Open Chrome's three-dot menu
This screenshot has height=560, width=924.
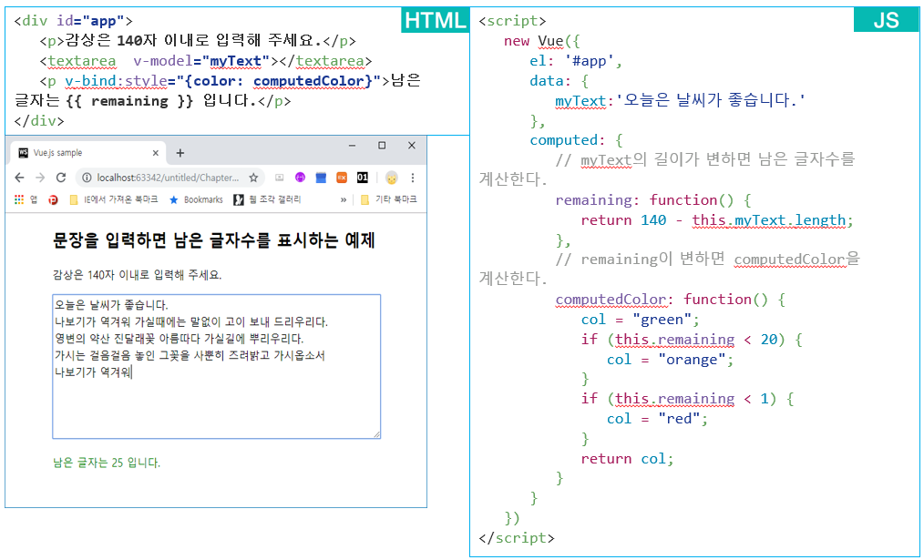(413, 178)
